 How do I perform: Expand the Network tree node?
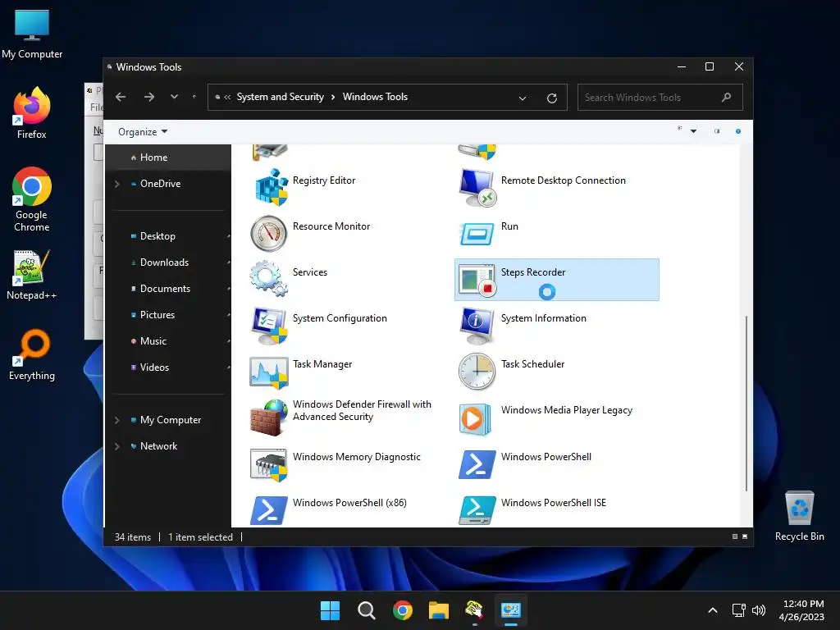[x=116, y=446]
